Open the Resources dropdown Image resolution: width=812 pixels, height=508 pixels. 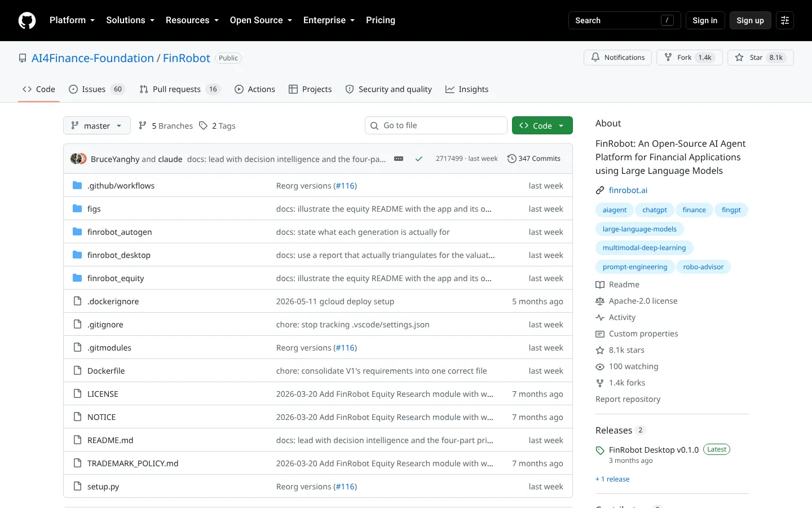[192, 20]
